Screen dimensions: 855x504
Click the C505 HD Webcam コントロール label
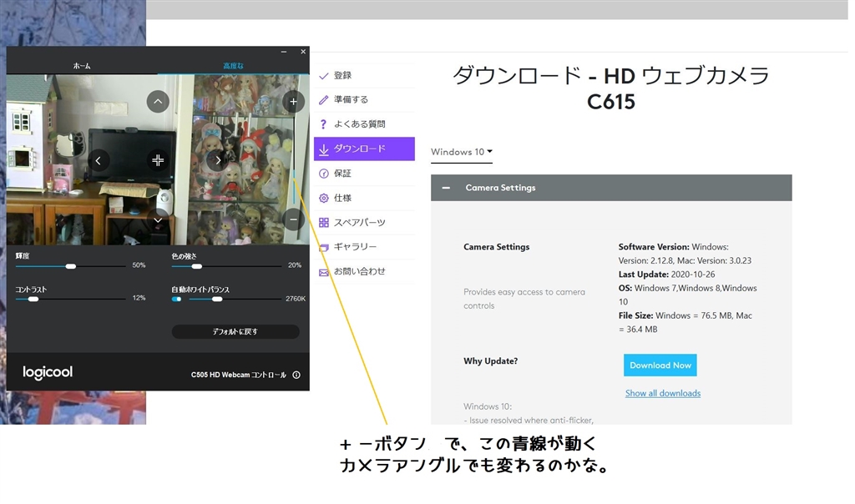click(x=238, y=375)
